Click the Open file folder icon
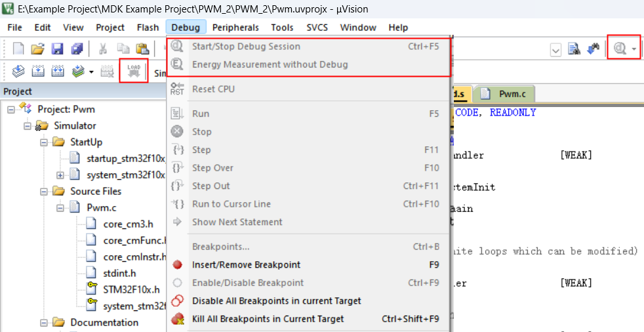Viewport: 644px width, 332px height. pos(37,49)
